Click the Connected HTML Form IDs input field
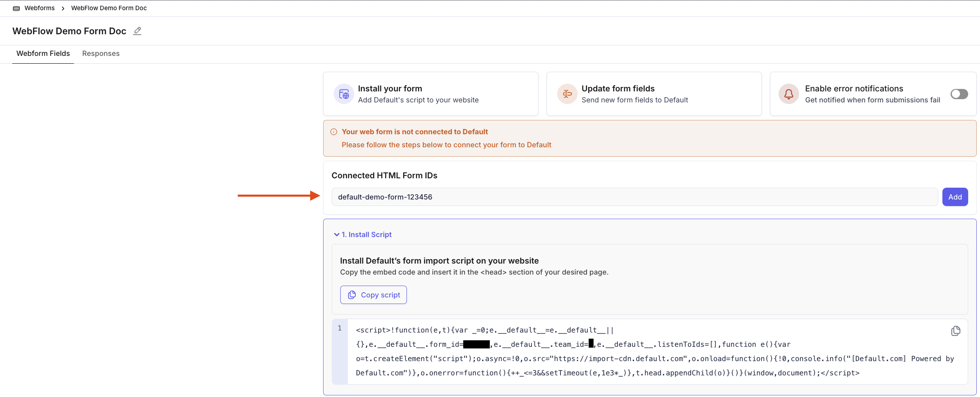 pos(634,197)
